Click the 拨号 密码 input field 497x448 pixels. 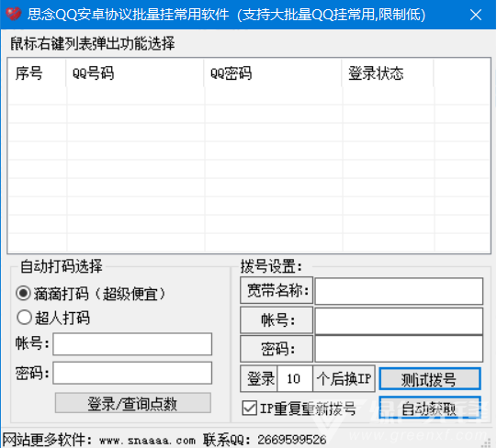pyautogui.click(x=399, y=349)
